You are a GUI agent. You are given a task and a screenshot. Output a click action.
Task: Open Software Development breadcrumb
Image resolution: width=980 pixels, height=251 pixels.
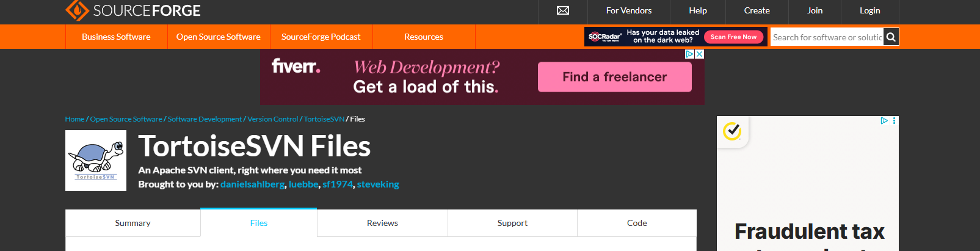click(x=205, y=119)
